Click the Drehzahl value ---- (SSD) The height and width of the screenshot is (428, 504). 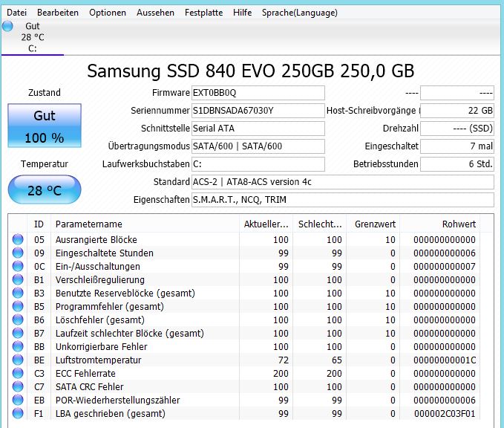[x=457, y=129]
